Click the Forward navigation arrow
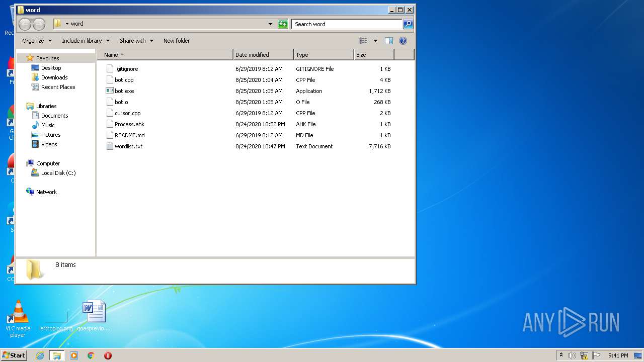The height and width of the screenshot is (362, 644). tap(39, 24)
